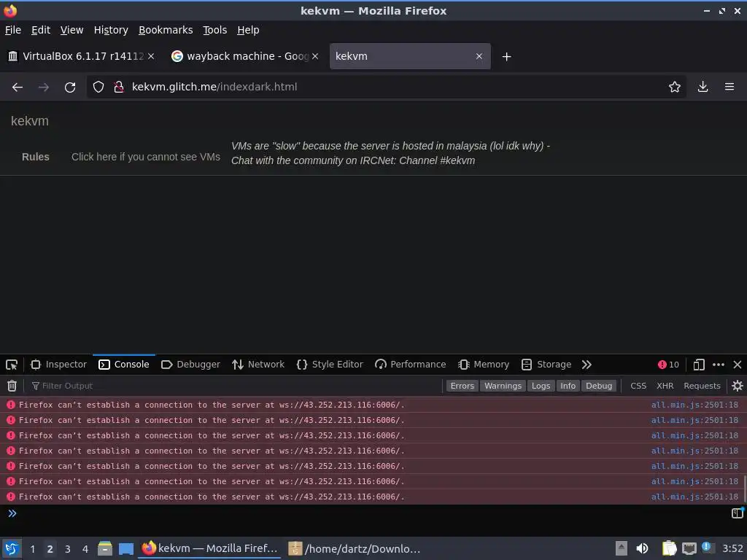Open the Memory panel
This screenshot has height=560, width=747.
(x=484, y=365)
